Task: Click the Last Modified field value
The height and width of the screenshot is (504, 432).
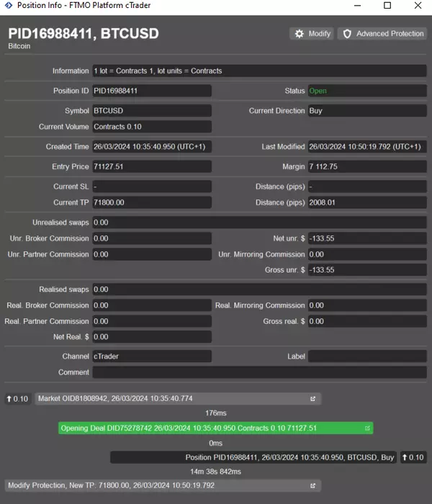Action: point(367,147)
